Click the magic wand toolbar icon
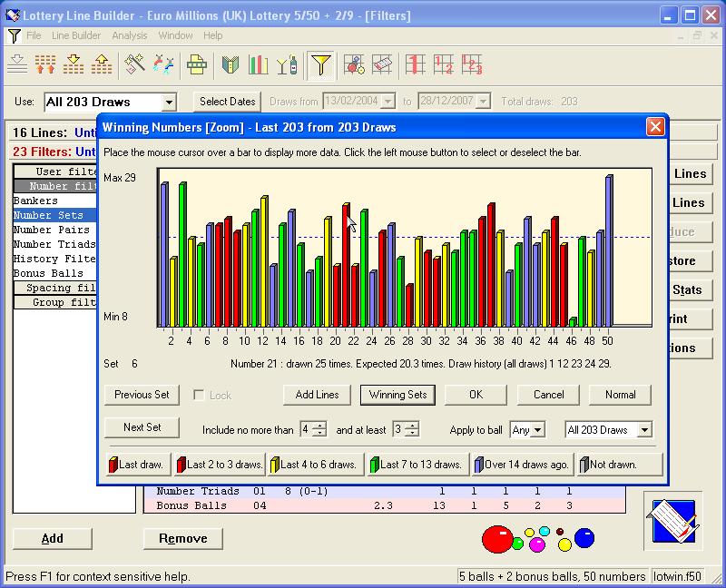The width and height of the screenshot is (726, 588). click(135, 64)
